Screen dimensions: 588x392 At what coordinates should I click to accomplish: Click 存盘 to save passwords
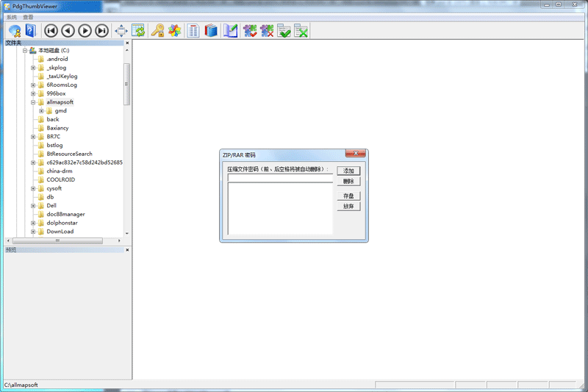pyautogui.click(x=348, y=196)
